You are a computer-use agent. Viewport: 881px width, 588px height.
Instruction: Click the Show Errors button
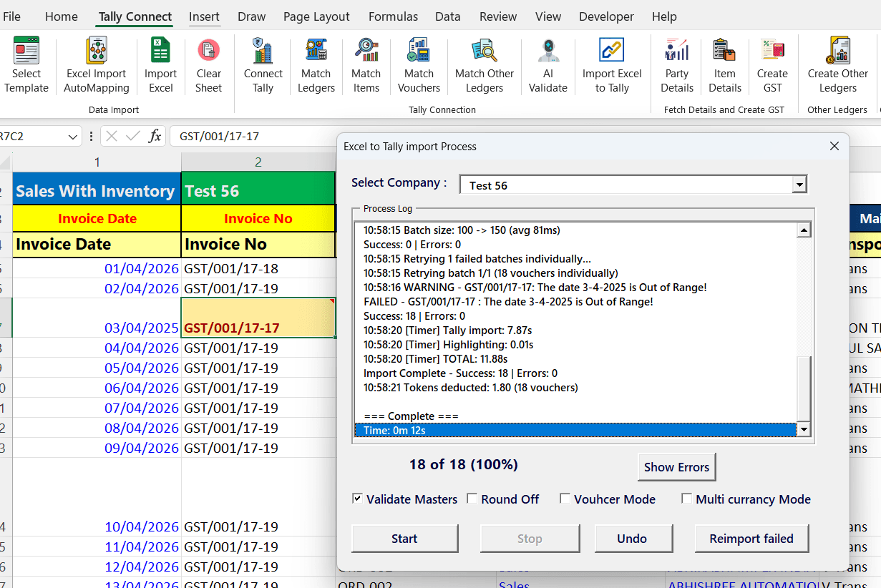676,466
